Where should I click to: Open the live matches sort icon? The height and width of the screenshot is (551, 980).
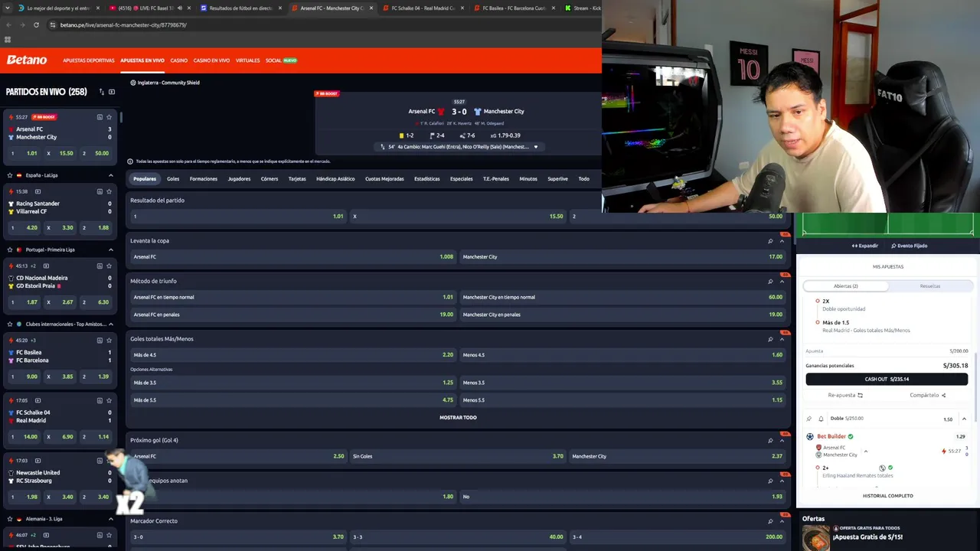point(101,92)
